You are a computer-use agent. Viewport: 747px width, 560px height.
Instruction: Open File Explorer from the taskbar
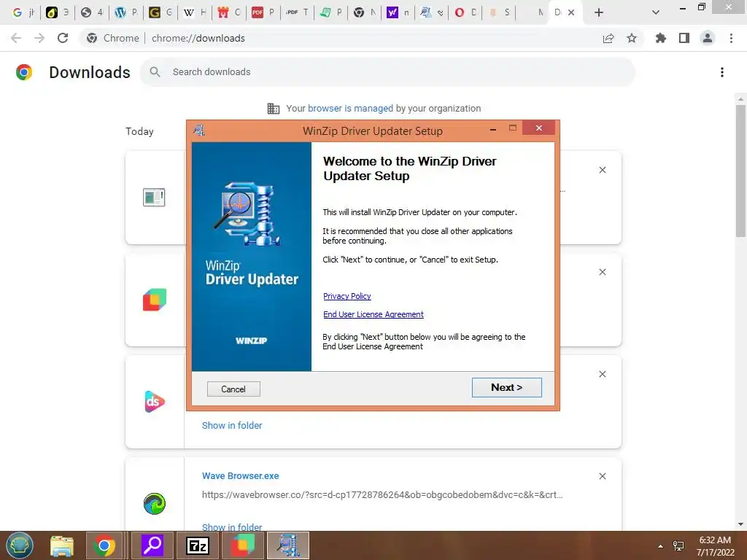[62, 545]
